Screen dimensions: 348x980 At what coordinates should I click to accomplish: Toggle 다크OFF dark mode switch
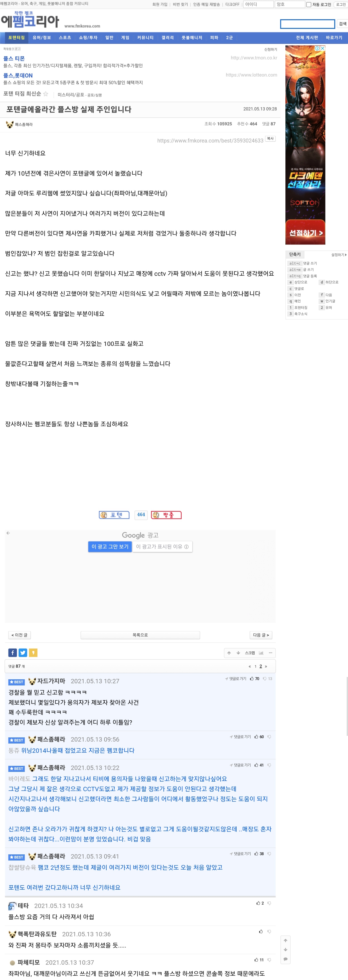point(232,5)
